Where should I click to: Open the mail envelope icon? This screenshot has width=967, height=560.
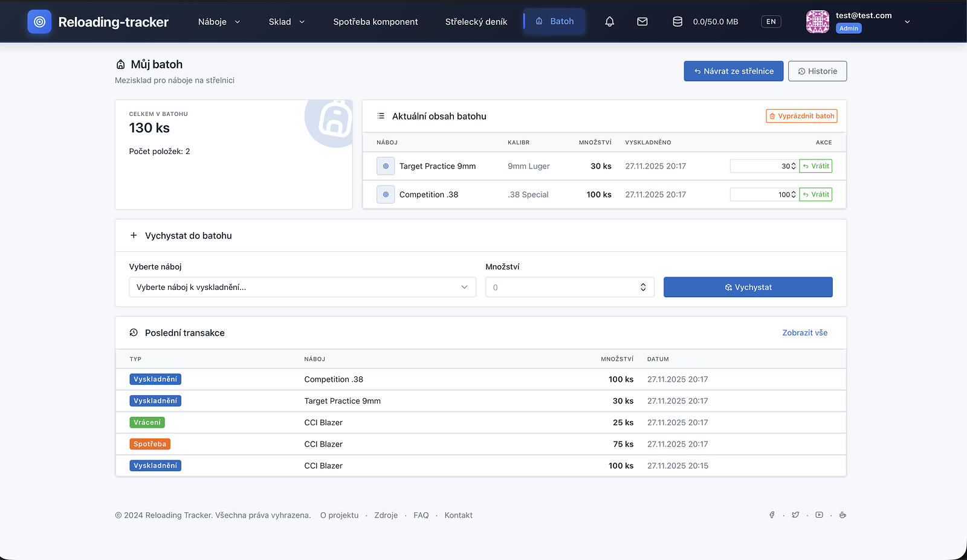(642, 22)
